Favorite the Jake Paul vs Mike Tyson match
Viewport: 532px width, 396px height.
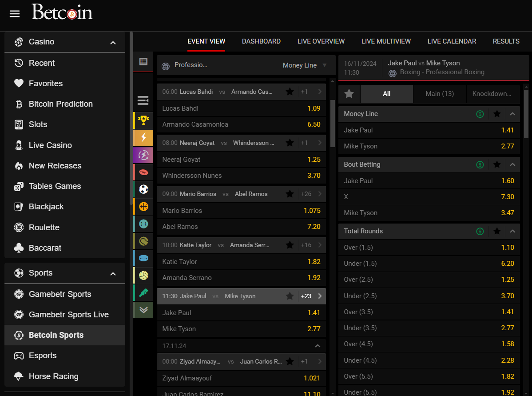pyautogui.click(x=290, y=296)
